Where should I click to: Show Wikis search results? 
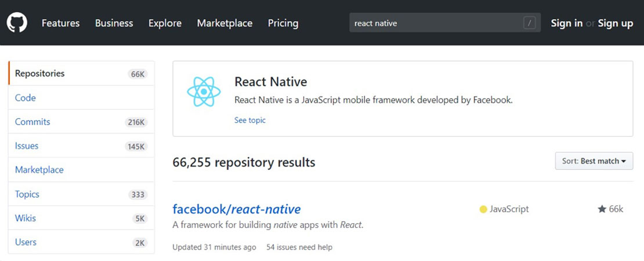point(81,218)
